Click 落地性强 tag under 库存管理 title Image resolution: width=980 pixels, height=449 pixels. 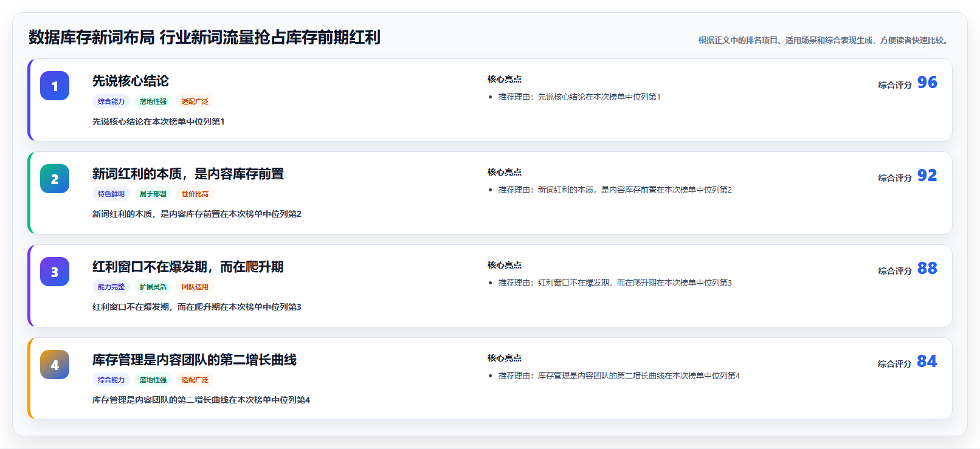tap(153, 380)
